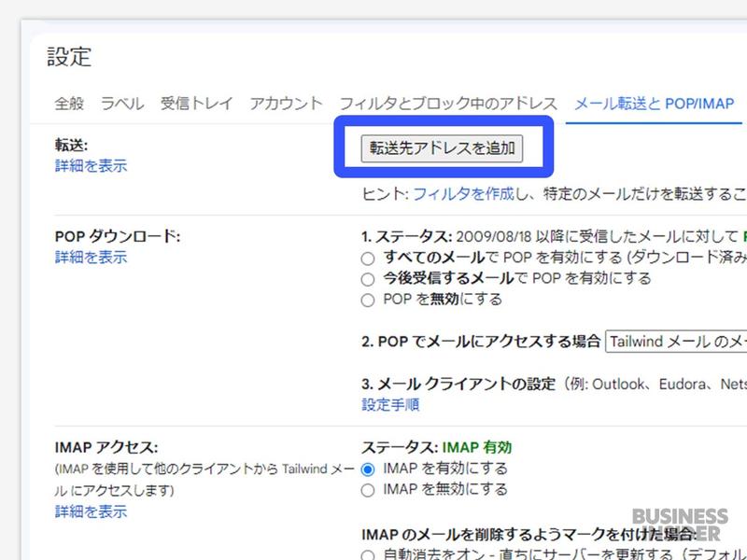Select the アカウント tab

[286, 104]
